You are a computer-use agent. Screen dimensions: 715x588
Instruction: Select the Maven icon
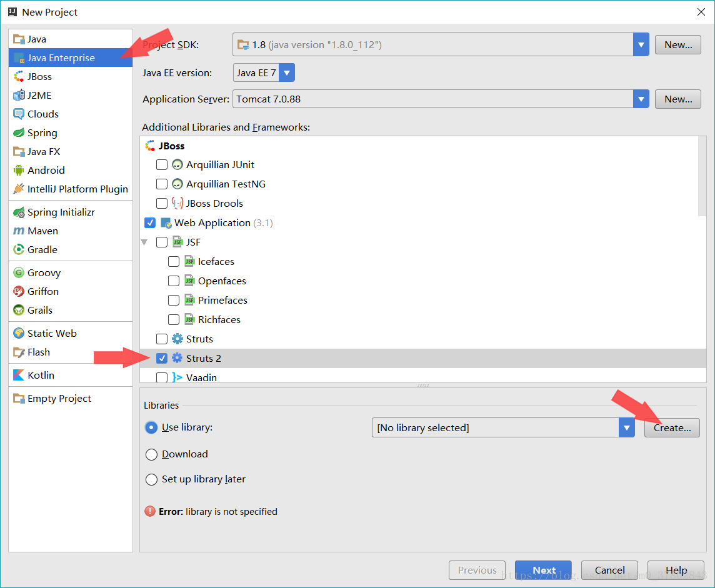pyautogui.click(x=19, y=231)
